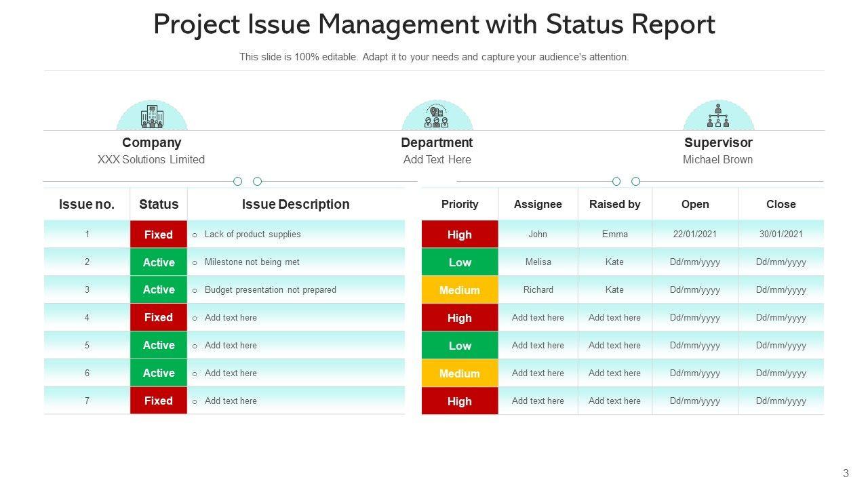Click the close date 30/01/2021

781,235
